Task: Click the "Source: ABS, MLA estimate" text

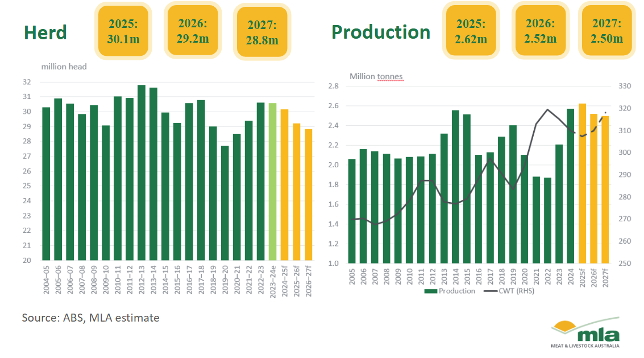Action: tap(90, 318)
